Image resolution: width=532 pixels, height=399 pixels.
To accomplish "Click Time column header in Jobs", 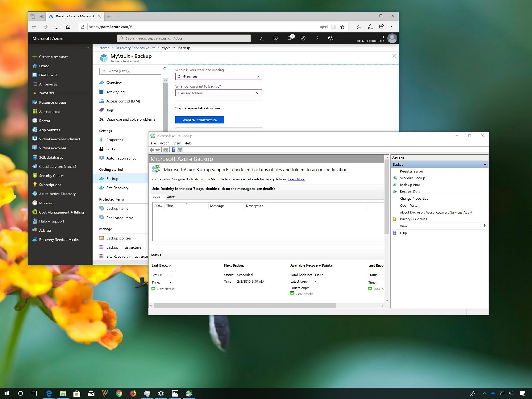I will coord(186,206).
